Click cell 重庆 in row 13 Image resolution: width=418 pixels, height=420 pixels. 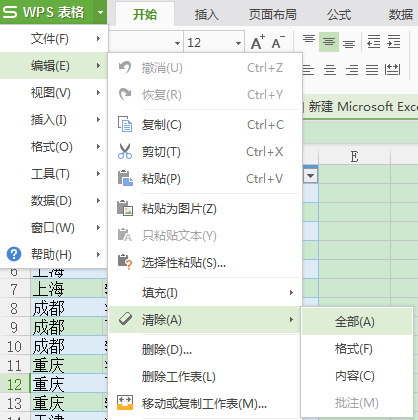68,403
